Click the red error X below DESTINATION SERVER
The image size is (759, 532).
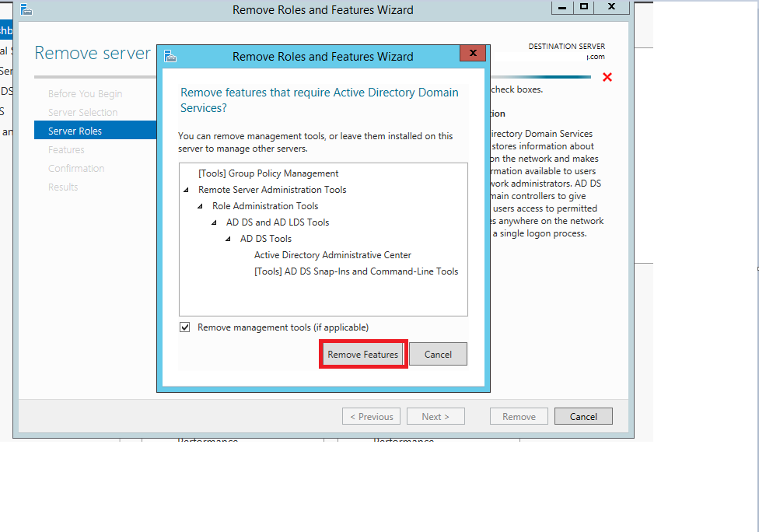(608, 77)
